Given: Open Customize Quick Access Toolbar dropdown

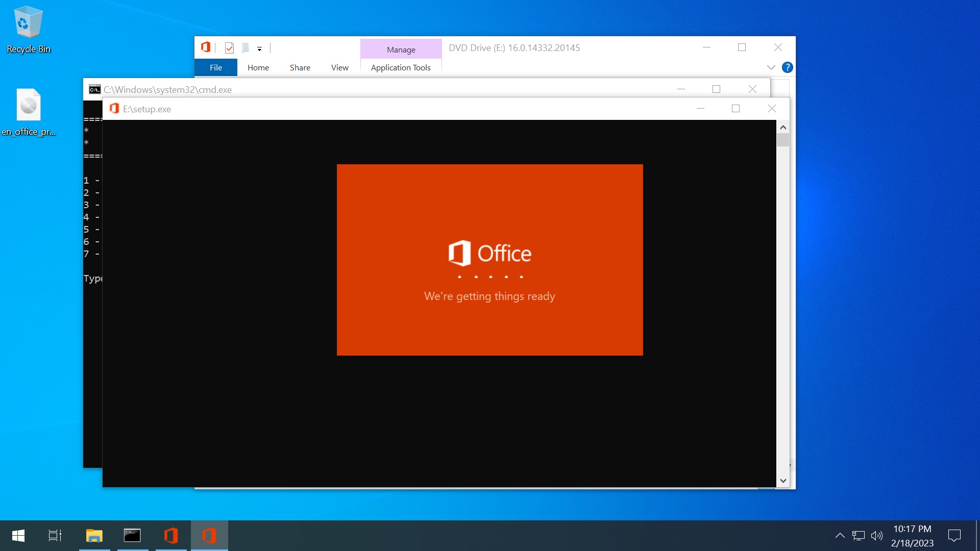Looking at the screenshot, I should click(x=259, y=49).
